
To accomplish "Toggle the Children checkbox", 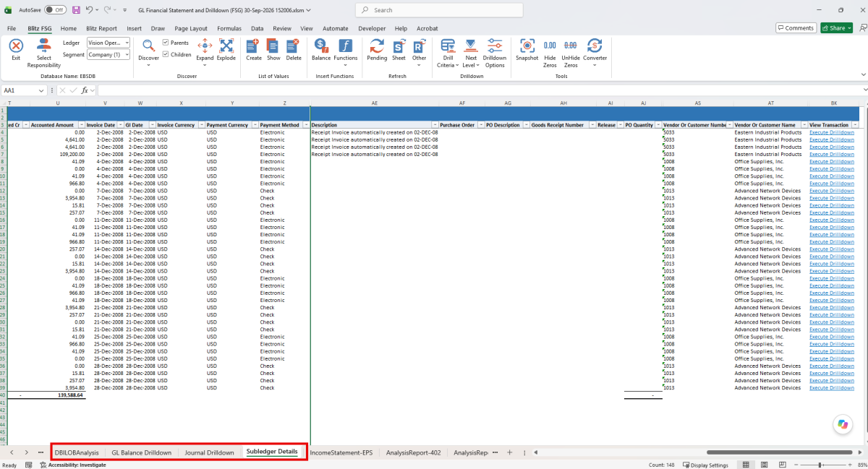I will 166,54.
